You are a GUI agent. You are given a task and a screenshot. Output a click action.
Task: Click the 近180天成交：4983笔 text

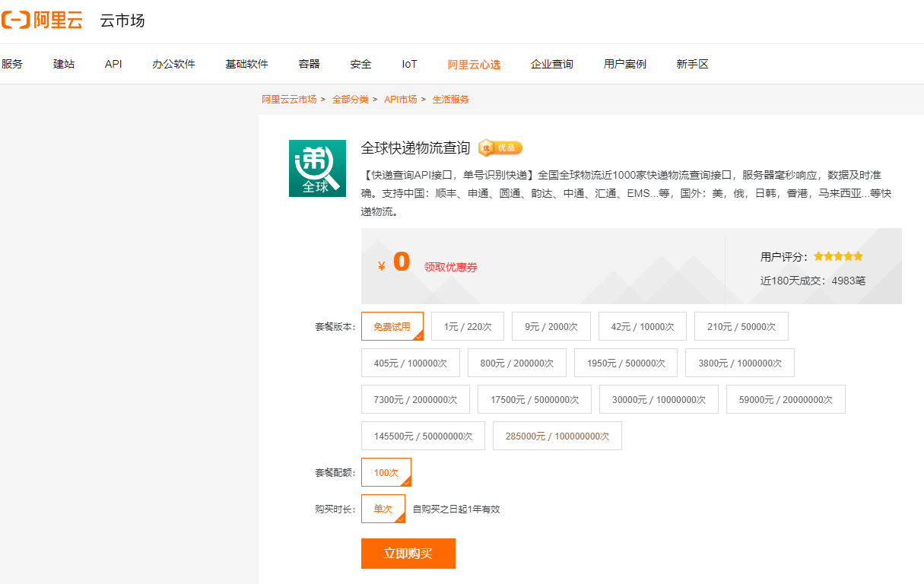[x=813, y=281]
